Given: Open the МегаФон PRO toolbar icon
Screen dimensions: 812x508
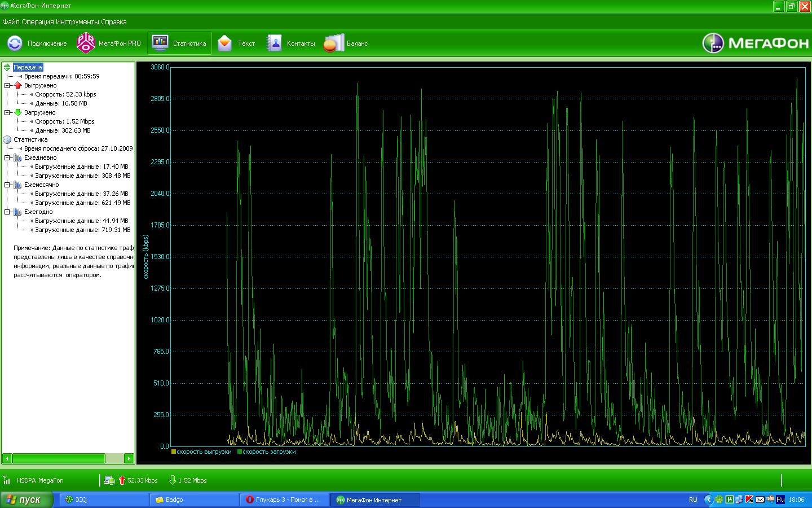Looking at the screenshot, I should [86, 43].
